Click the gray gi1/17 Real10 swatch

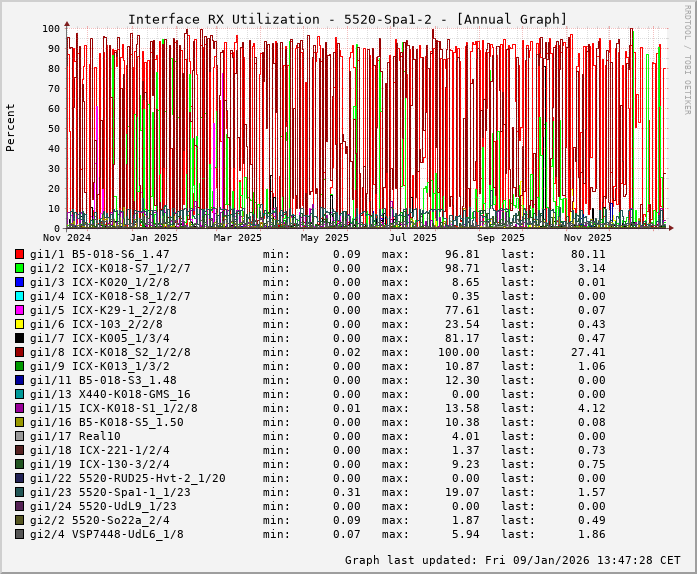coord(19,436)
